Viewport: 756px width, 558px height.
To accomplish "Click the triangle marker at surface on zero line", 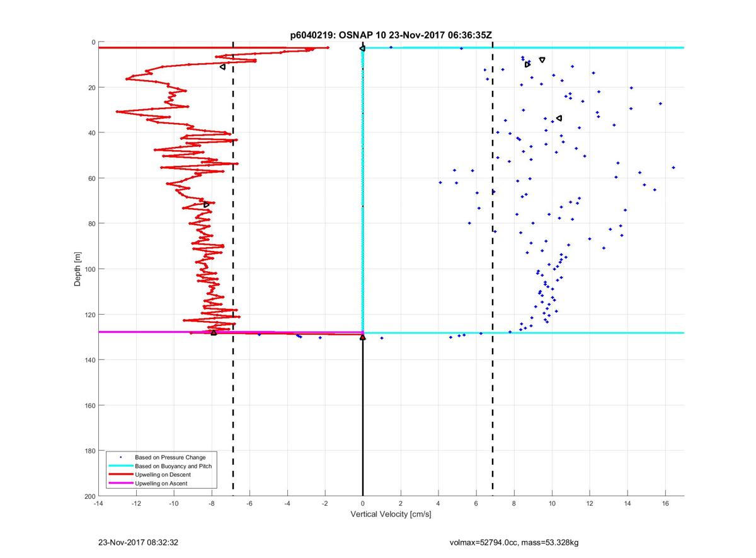I will pos(362,48).
